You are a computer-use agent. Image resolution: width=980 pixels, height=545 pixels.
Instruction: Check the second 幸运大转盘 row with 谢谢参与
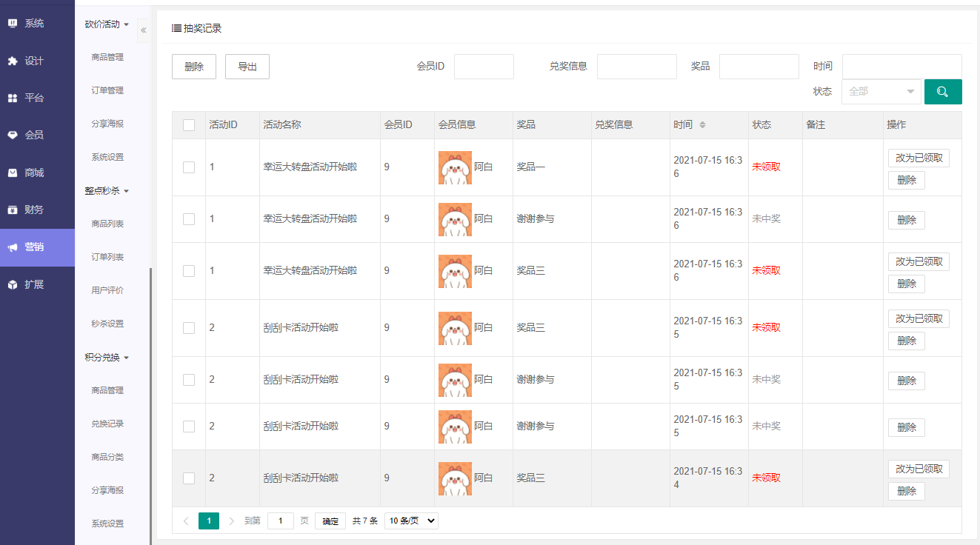pos(189,219)
